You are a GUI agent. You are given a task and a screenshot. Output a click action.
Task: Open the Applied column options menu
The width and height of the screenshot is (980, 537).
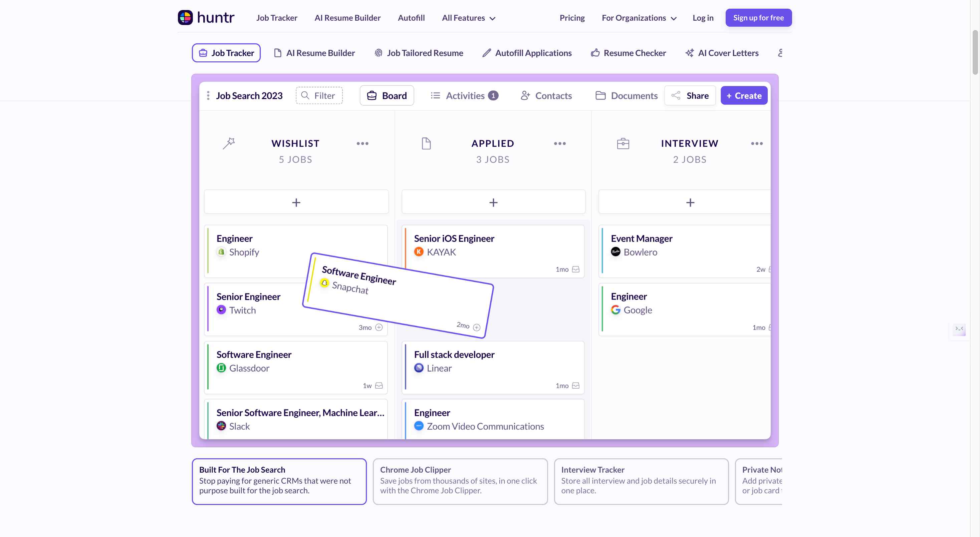coord(560,143)
